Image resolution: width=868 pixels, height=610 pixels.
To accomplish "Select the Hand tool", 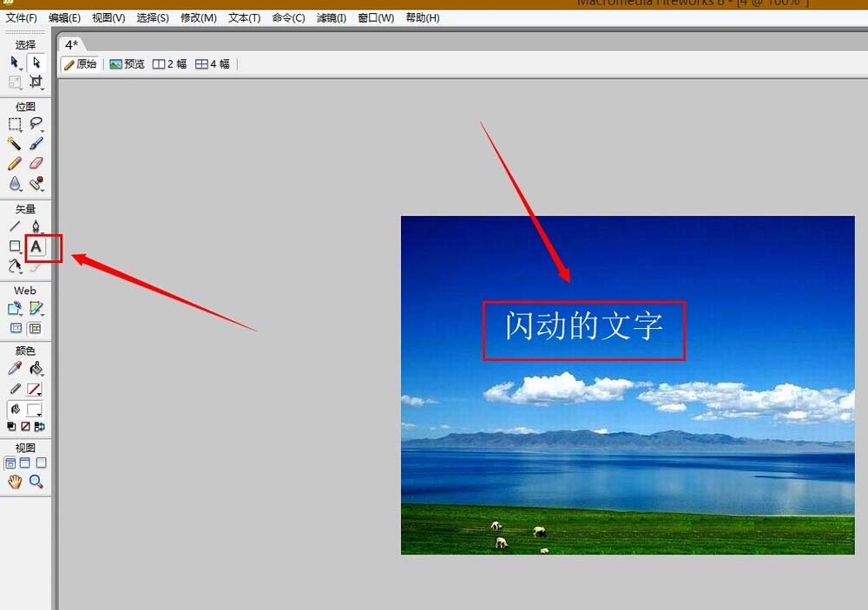I will click(x=15, y=482).
